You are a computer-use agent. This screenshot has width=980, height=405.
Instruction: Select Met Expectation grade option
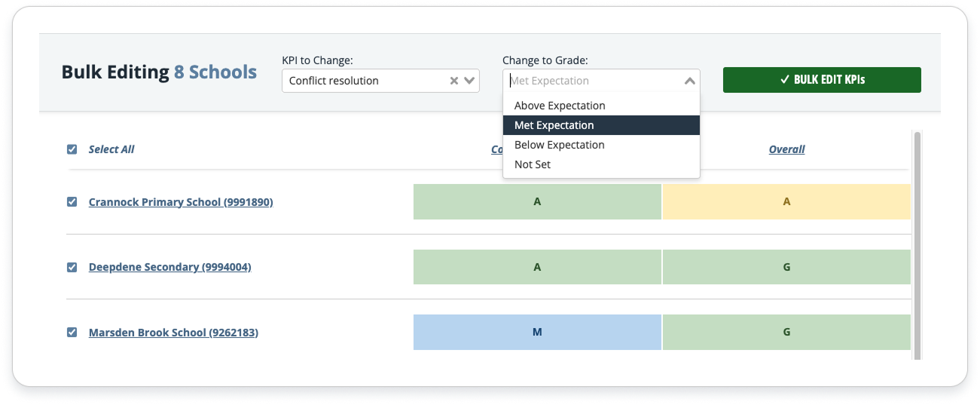point(554,125)
